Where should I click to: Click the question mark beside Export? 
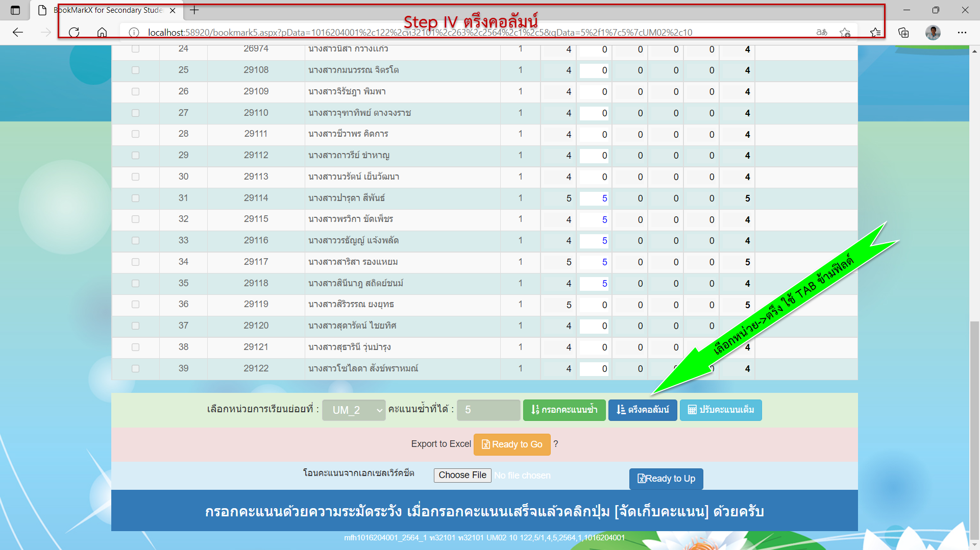(556, 444)
